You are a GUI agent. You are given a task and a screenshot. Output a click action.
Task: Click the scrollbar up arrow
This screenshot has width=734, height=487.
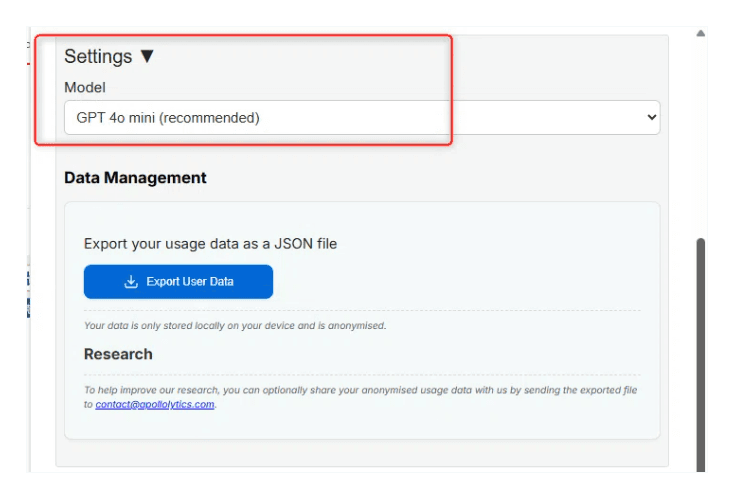700,33
